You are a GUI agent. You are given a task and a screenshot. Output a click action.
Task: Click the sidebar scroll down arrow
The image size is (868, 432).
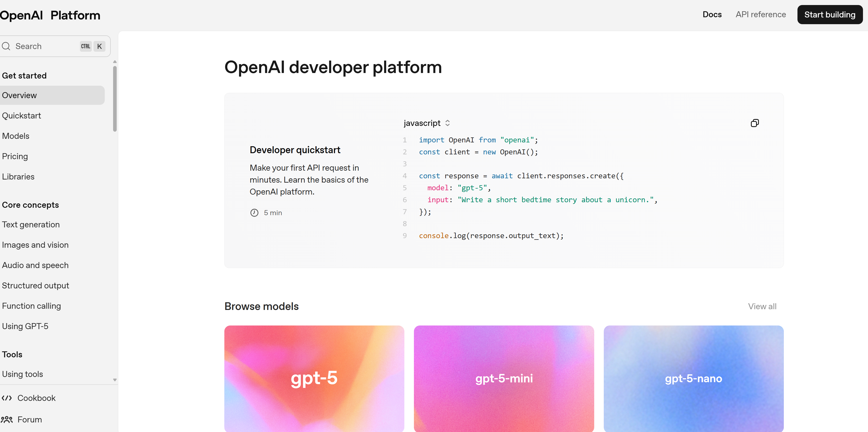pos(115,380)
